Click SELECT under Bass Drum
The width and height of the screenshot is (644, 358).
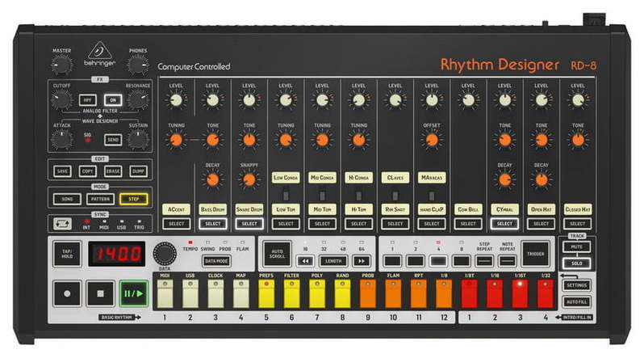pyautogui.click(x=213, y=224)
